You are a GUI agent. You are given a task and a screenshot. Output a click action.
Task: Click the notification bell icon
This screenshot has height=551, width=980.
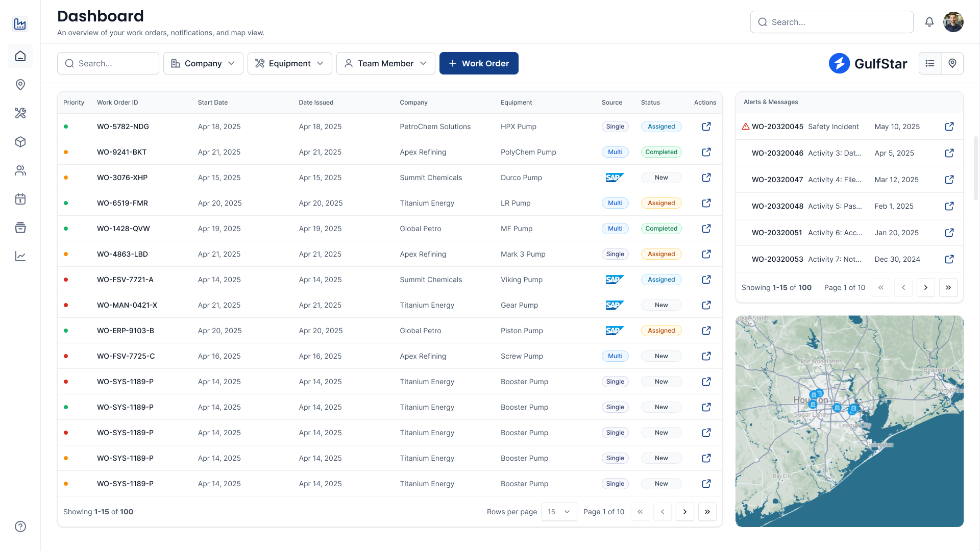coord(929,22)
